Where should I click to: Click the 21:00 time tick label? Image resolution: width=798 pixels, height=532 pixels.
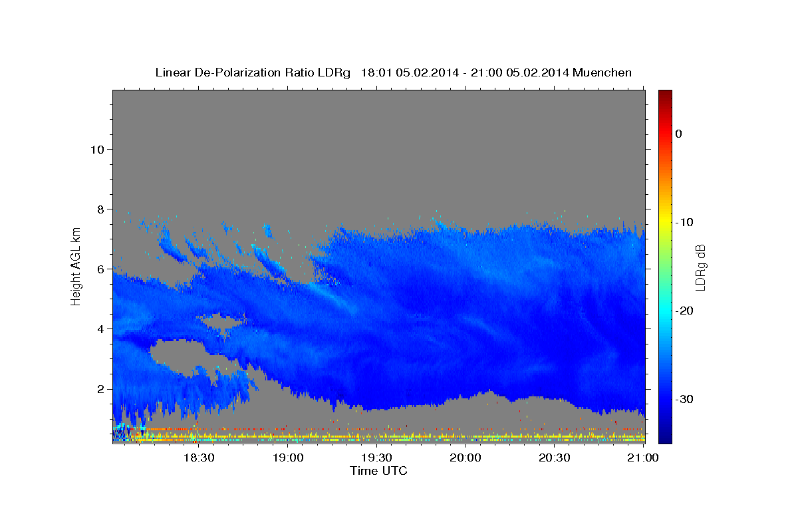click(x=642, y=458)
